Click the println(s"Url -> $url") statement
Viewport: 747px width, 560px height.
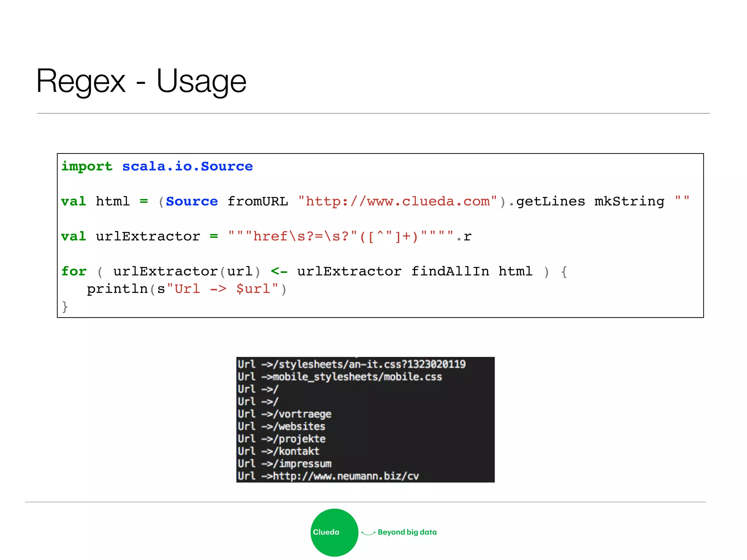point(187,289)
